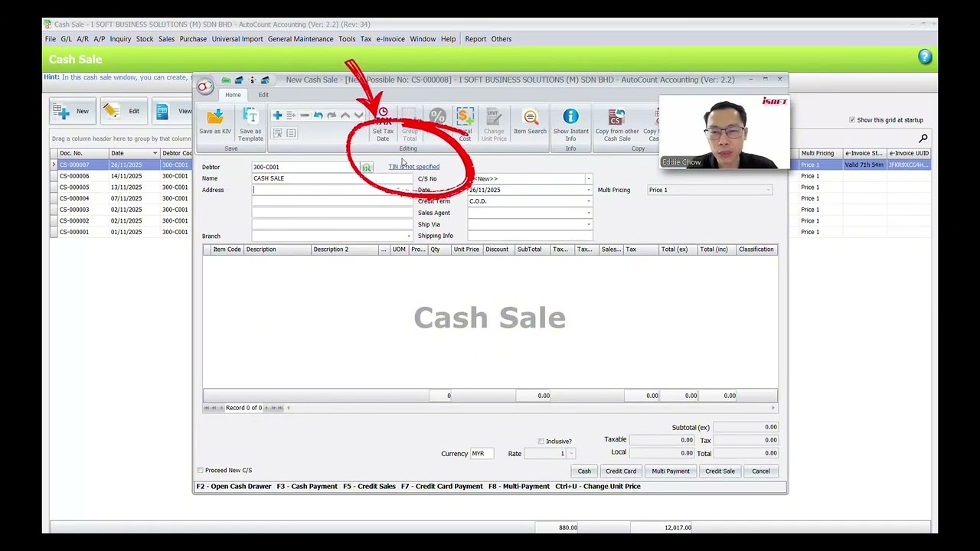Click the first quick access toolbar icon
This screenshot has width=980, height=551.
tap(226, 80)
